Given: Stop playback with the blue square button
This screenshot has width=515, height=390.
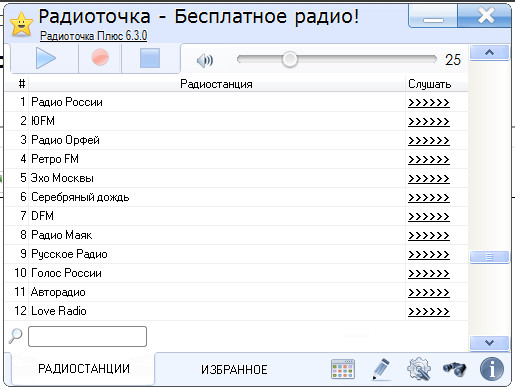Looking at the screenshot, I should pyautogui.click(x=150, y=58).
